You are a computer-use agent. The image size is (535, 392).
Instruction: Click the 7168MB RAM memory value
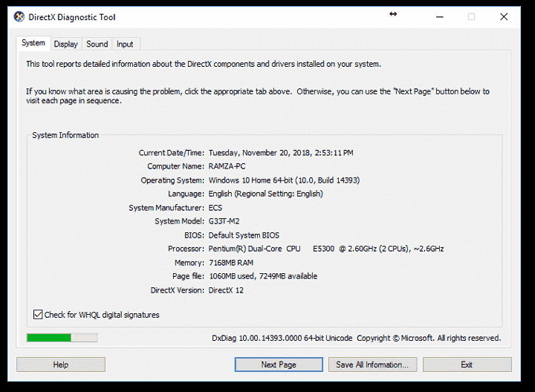coord(231,263)
